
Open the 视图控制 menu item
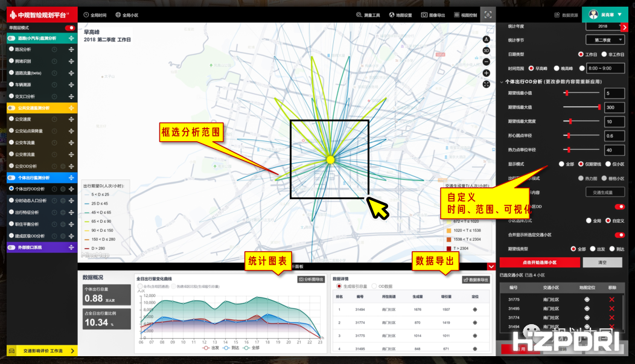[465, 14]
